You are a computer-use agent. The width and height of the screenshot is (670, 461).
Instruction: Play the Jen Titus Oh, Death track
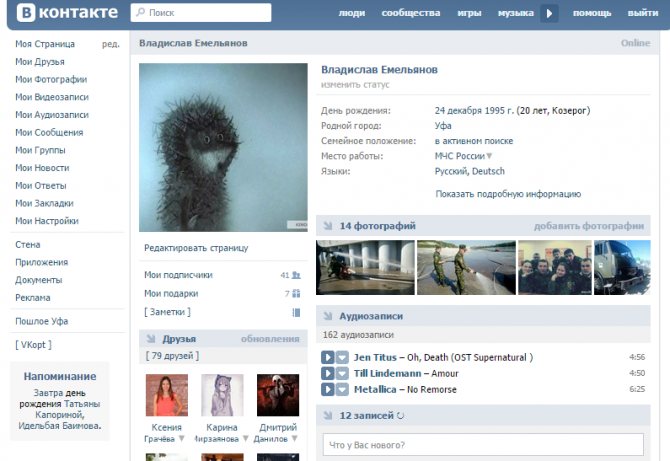(x=328, y=357)
